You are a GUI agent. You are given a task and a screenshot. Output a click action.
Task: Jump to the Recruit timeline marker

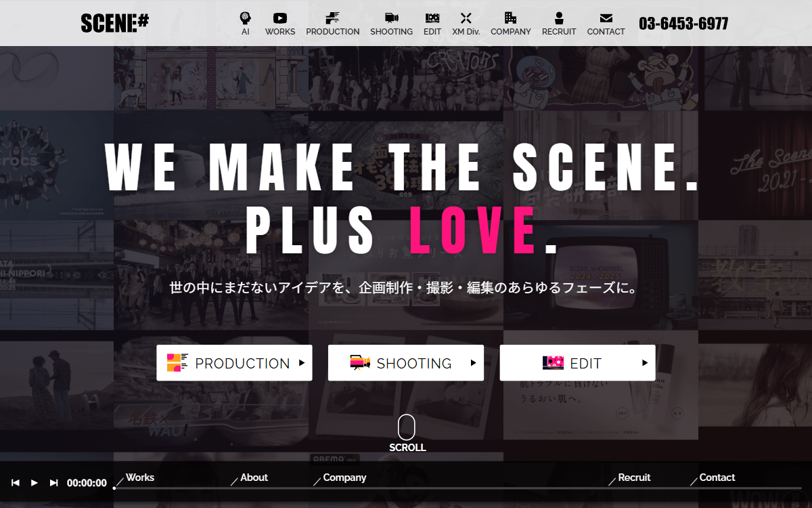(x=634, y=478)
